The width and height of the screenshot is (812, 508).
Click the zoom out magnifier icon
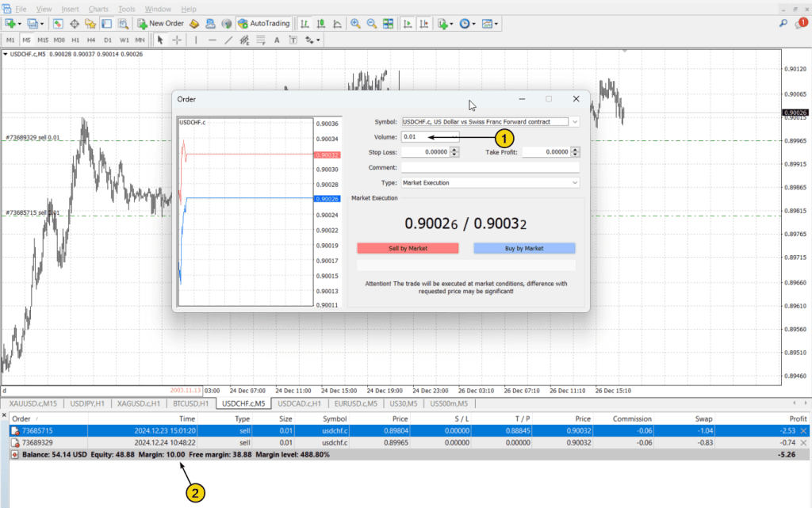pos(370,24)
